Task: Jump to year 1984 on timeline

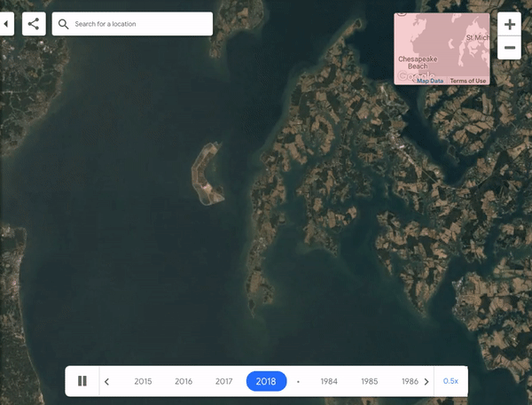Action: tap(329, 382)
